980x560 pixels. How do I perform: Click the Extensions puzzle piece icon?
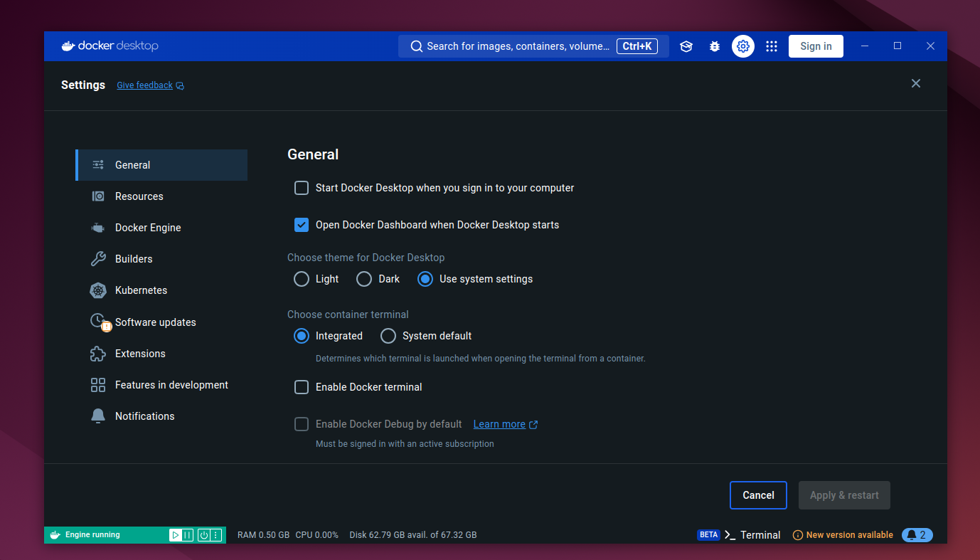(x=98, y=354)
